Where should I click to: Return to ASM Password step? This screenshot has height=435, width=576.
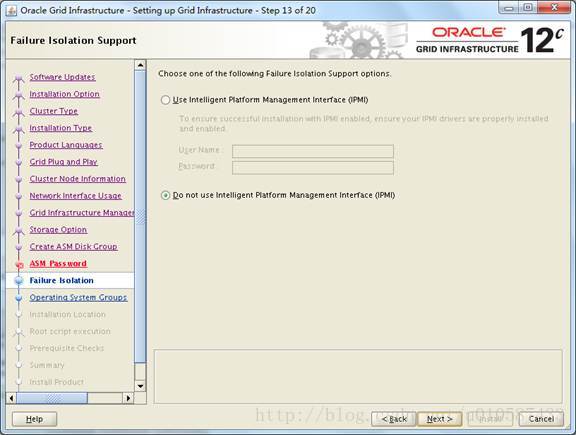click(x=58, y=263)
